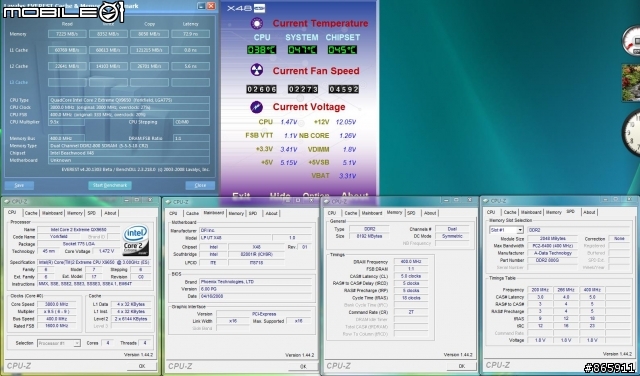Click the fan speed counter 02273
Screen dimensions: 640x376
coord(303,89)
